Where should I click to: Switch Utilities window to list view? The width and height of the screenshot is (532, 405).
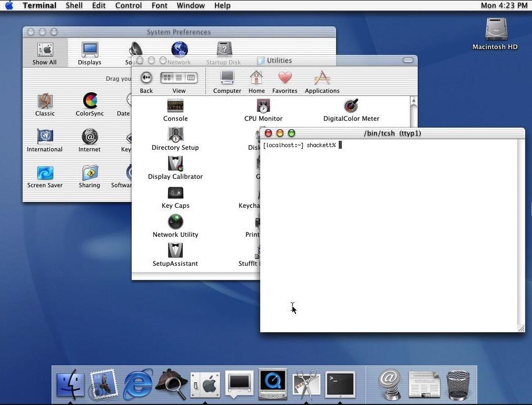[x=179, y=78]
